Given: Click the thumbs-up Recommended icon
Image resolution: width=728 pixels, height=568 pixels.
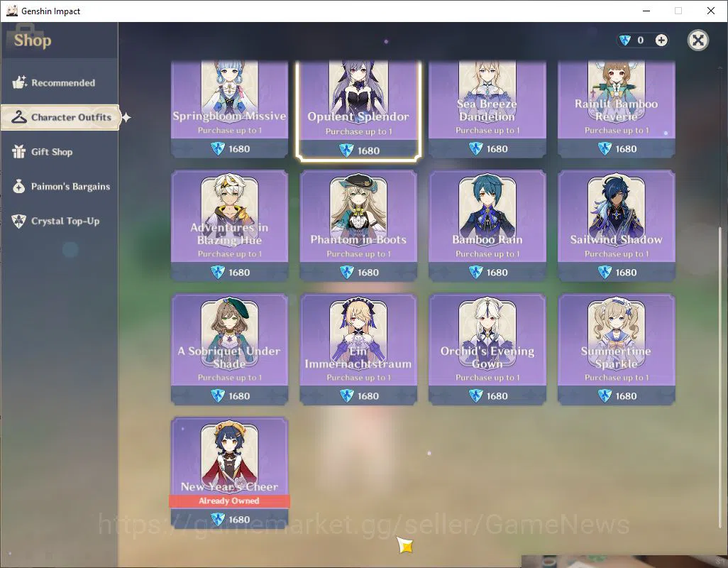Looking at the screenshot, I should pyautogui.click(x=19, y=82).
